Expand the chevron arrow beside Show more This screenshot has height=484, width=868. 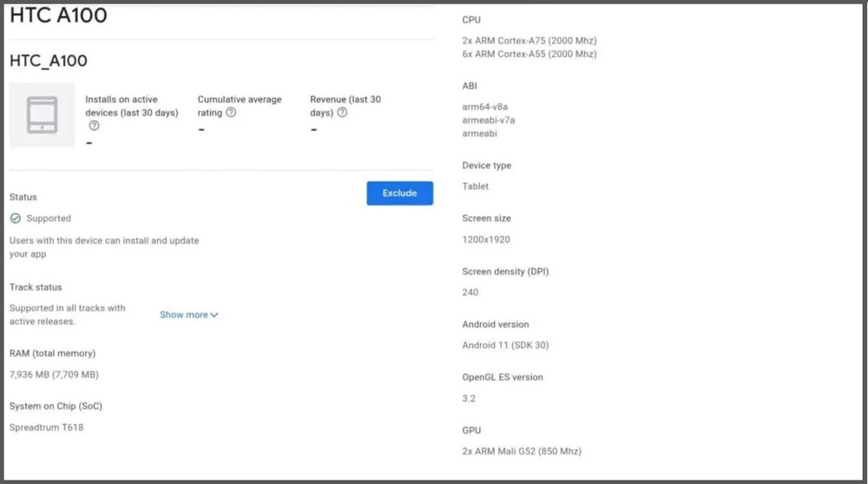click(214, 315)
